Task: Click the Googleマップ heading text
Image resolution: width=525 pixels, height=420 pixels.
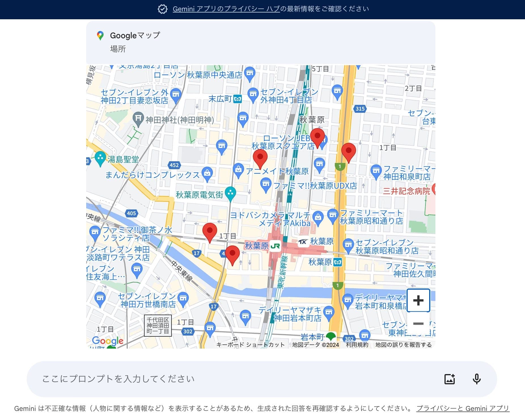Action: 135,35
